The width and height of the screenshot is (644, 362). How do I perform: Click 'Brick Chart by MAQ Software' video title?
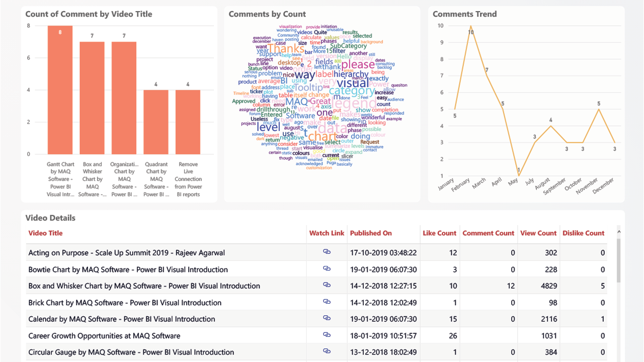click(x=125, y=303)
